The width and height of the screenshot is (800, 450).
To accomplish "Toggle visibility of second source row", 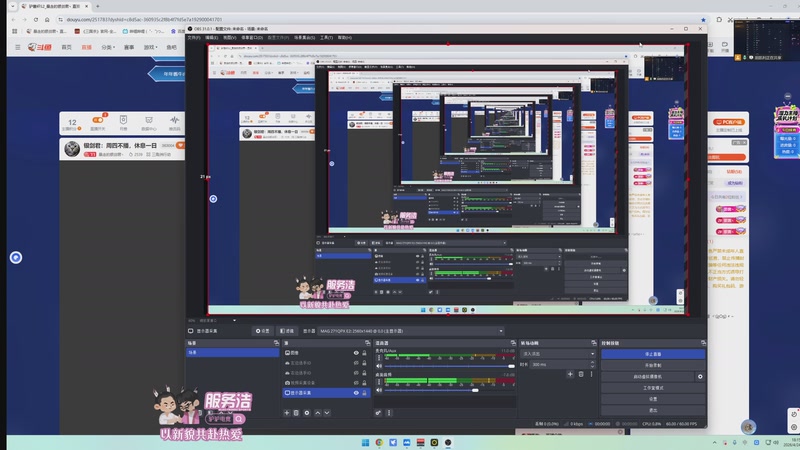I will (x=356, y=363).
